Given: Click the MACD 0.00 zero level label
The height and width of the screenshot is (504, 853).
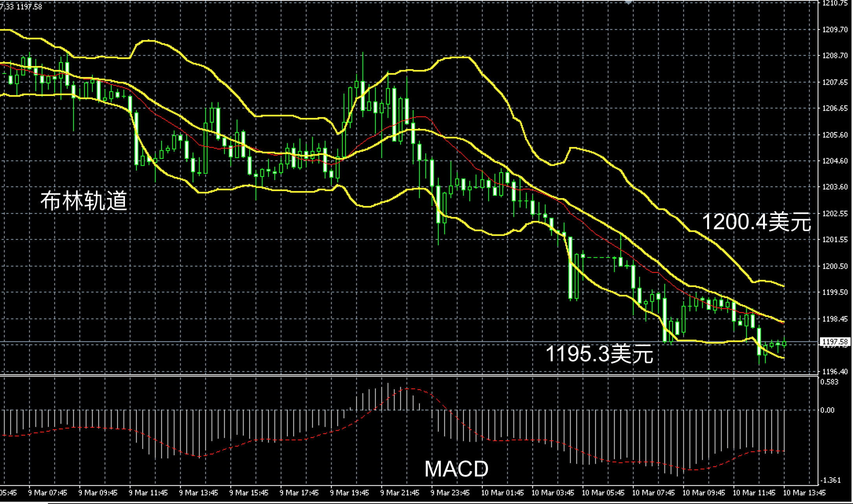Looking at the screenshot, I should pyautogui.click(x=827, y=410).
